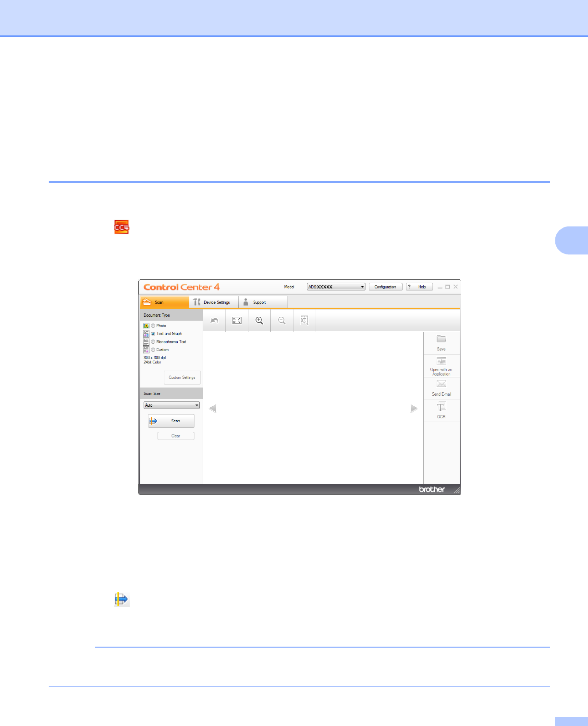Close the Control Center 4 window
This screenshot has width=588, height=726.
tap(455, 287)
